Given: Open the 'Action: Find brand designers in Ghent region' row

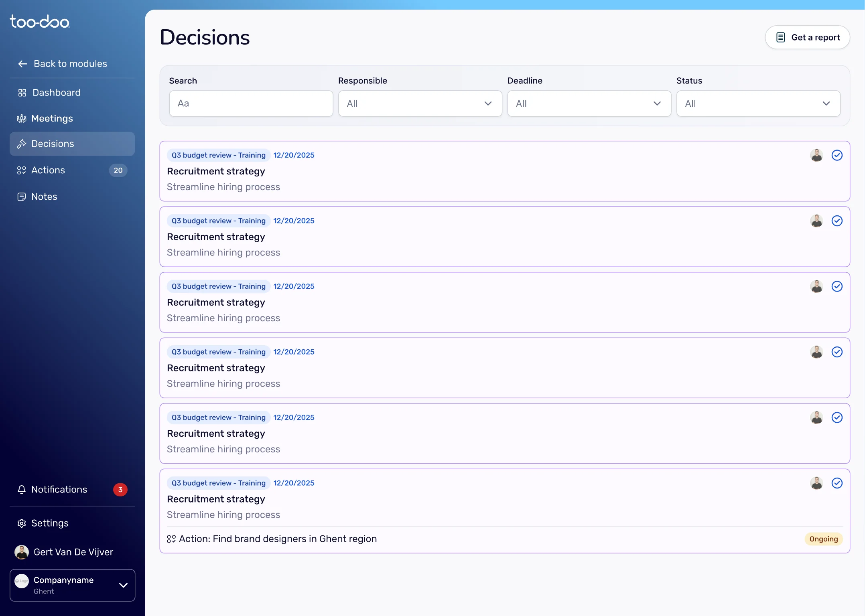Looking at the screenshot, I should 505,539.
